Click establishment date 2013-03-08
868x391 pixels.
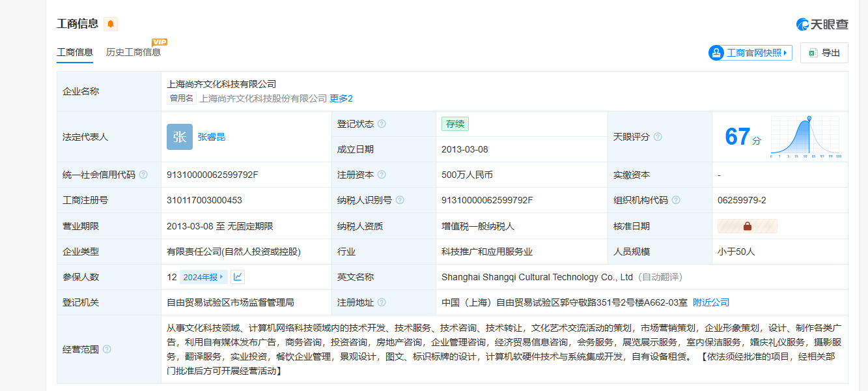pos(465,149)
